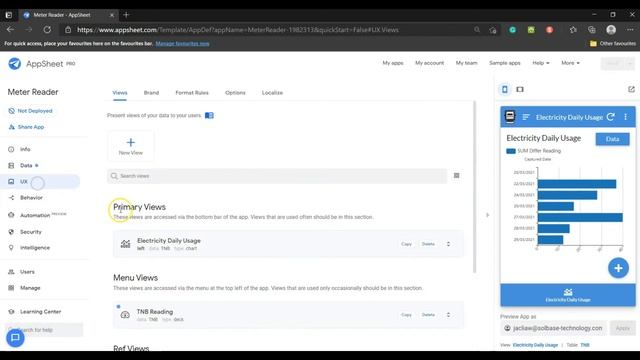Switch to the Views tab
The width and height of the screenshot is (640, 360).
click(120, 93)
